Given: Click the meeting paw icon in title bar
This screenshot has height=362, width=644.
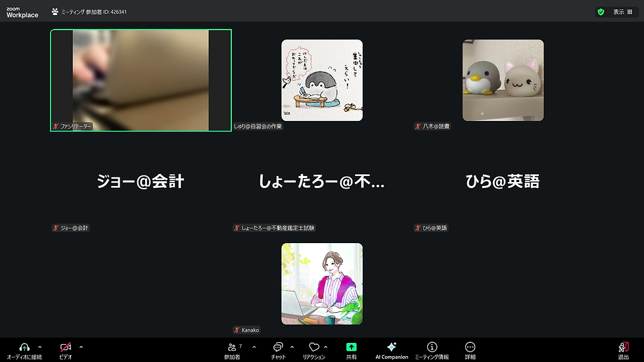Looking at the screenshot, I should coord(55,12).
